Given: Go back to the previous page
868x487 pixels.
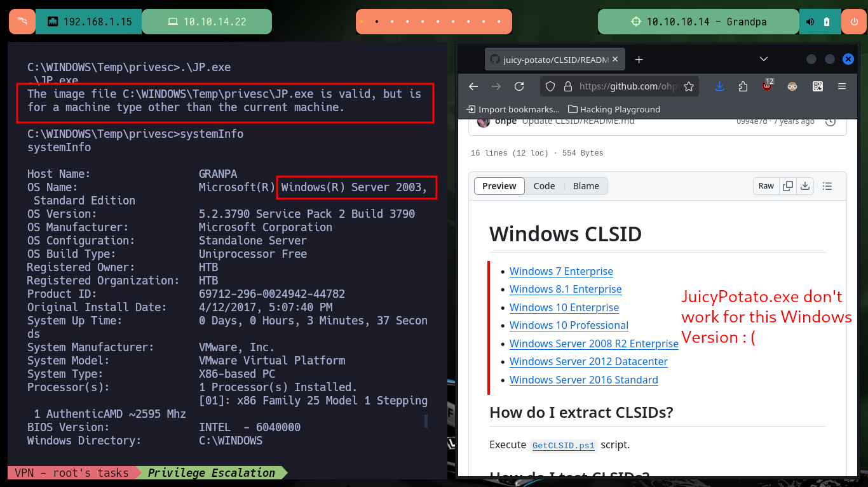Looking at the screenshot, I should tap(473, 86).
